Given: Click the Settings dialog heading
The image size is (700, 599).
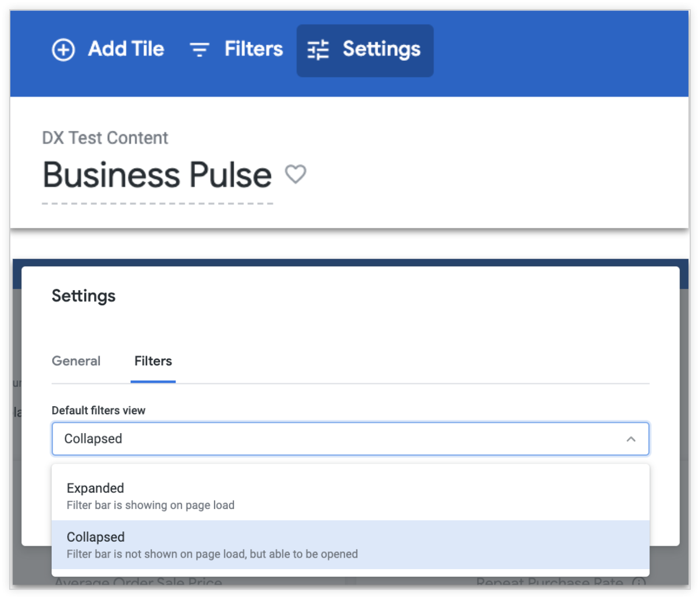Looking at the screenshot, I should click(x=84, y=296).
